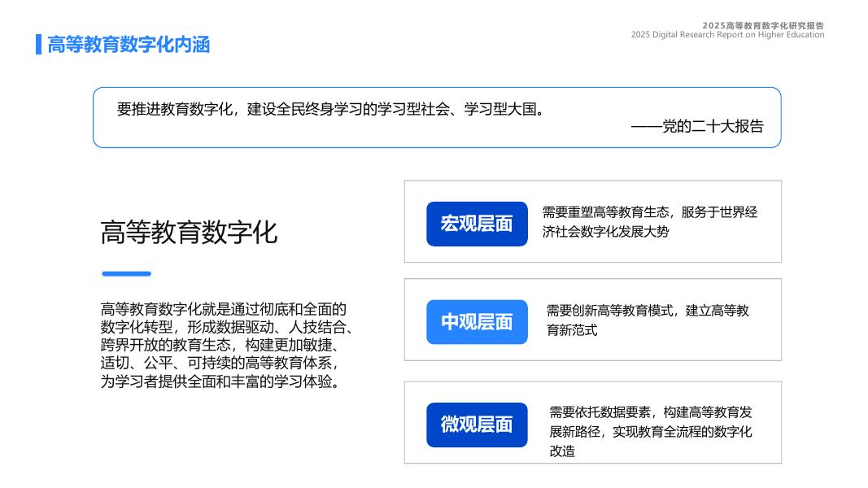The height and width of the screenshot is (488, 868).
Task: Click the English subtitle in top right corner
Action: coord(726,35)
